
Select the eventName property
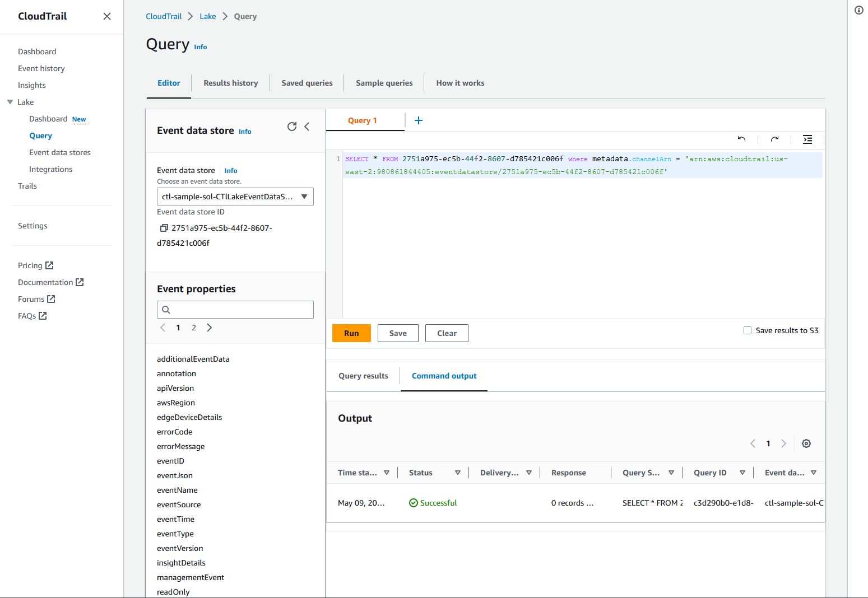click(177, 490)
